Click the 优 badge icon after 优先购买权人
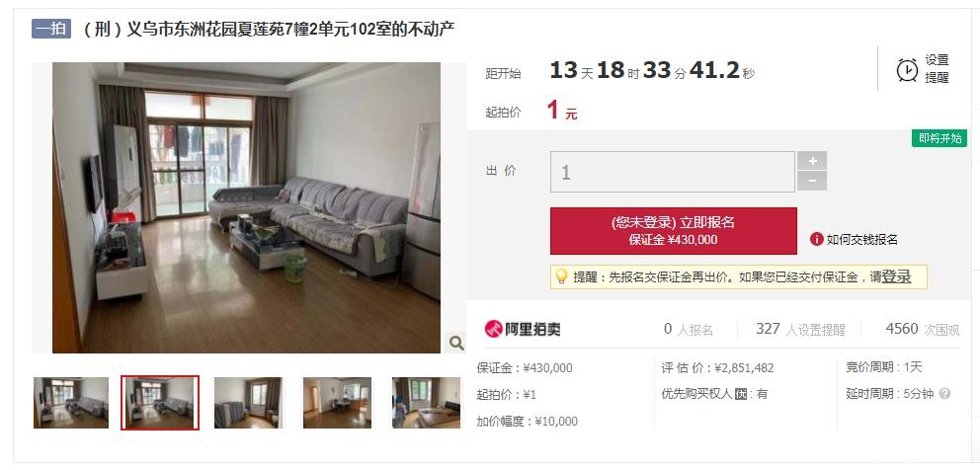This screenshot has height=470, width=980. [x=741, y=394]
